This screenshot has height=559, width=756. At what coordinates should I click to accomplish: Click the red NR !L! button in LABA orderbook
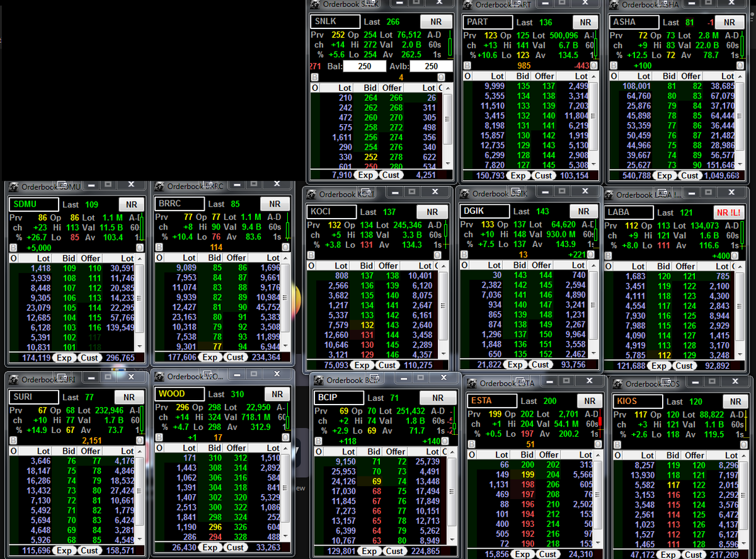pos(728,212)
